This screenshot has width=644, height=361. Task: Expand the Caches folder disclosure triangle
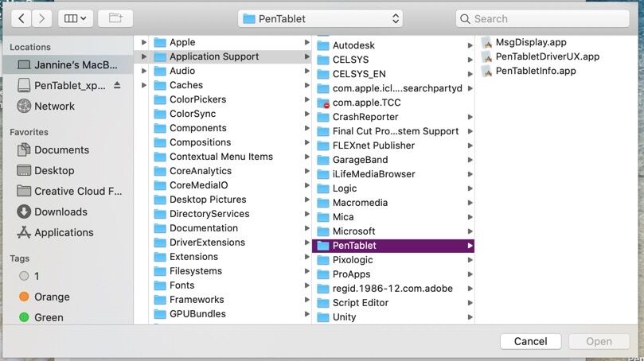pyautogui.click(x=144, y=85)
